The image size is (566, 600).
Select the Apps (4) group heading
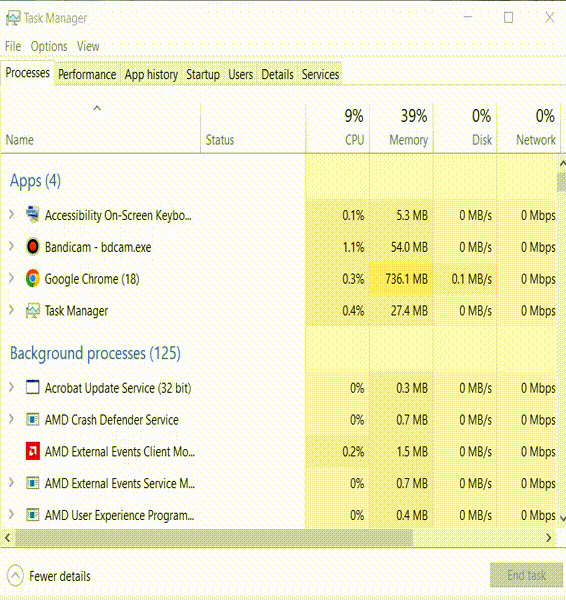pos(35,181)
